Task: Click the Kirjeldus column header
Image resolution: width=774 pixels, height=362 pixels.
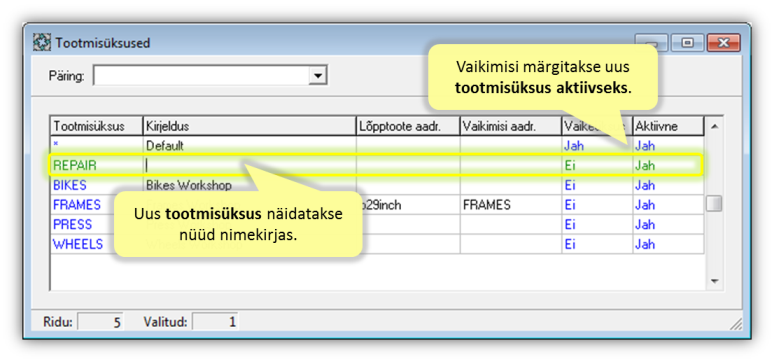Action: pos(250,126)
